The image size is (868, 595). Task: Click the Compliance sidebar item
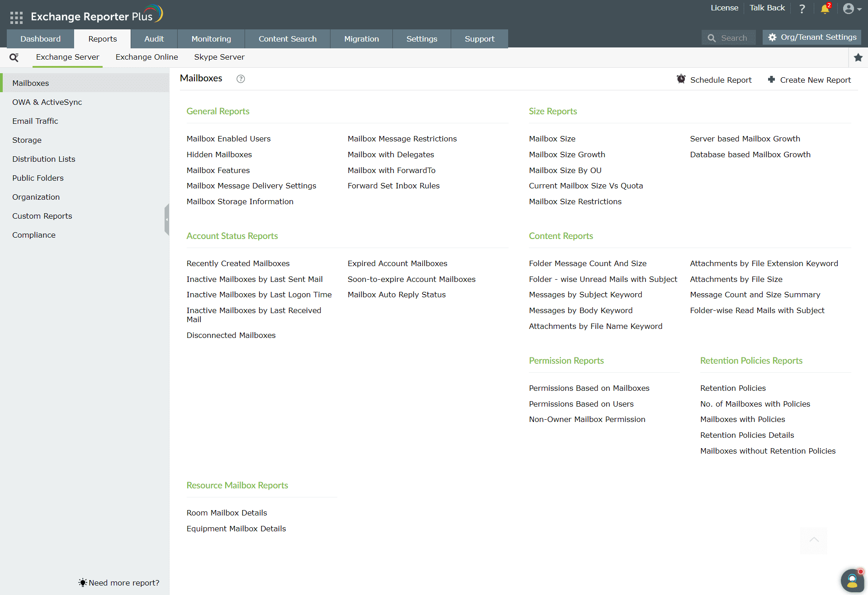click(33, 234)
